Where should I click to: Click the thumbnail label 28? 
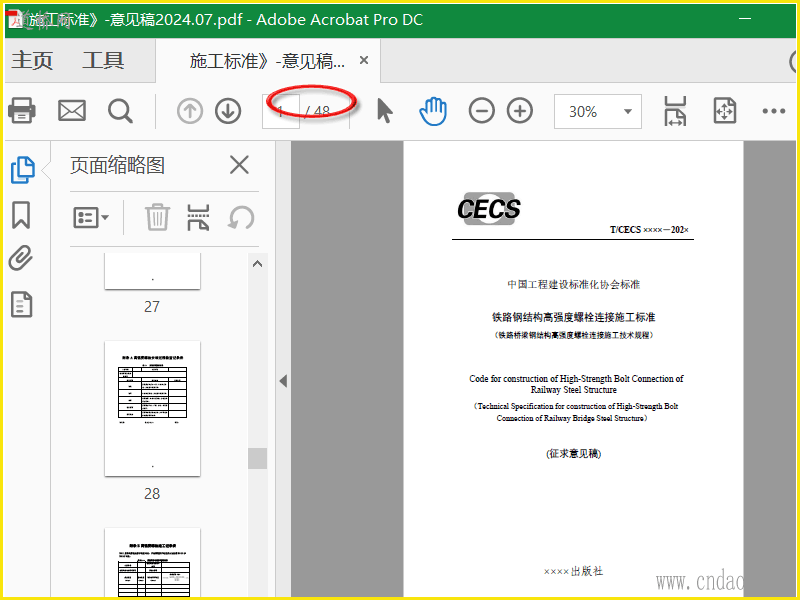pyautogui.click(x=152, y=494)
